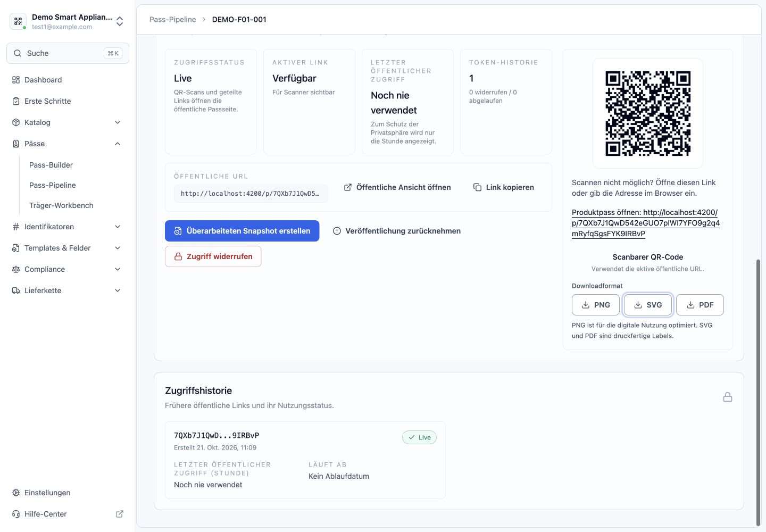
Task: Click the search magnifier icon
Action: pyautogui.click(x=18, y=53)
